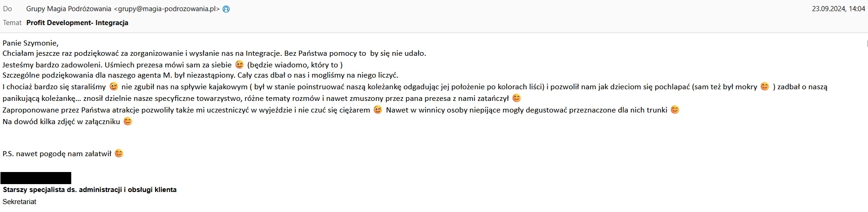Click the "Starszy specjalista ds. administracji" signature title
Image resolution: width=868 pixels, height=212 pixels.
[x=89, y=190]
